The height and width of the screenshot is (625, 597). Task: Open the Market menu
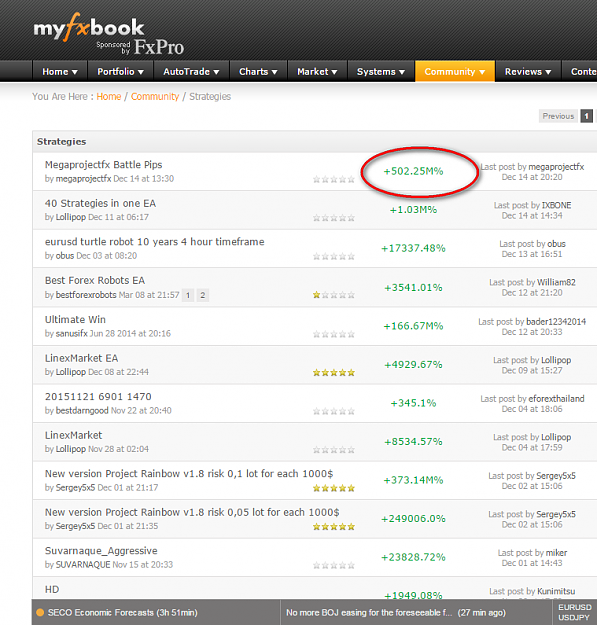[x=317, y=72]
